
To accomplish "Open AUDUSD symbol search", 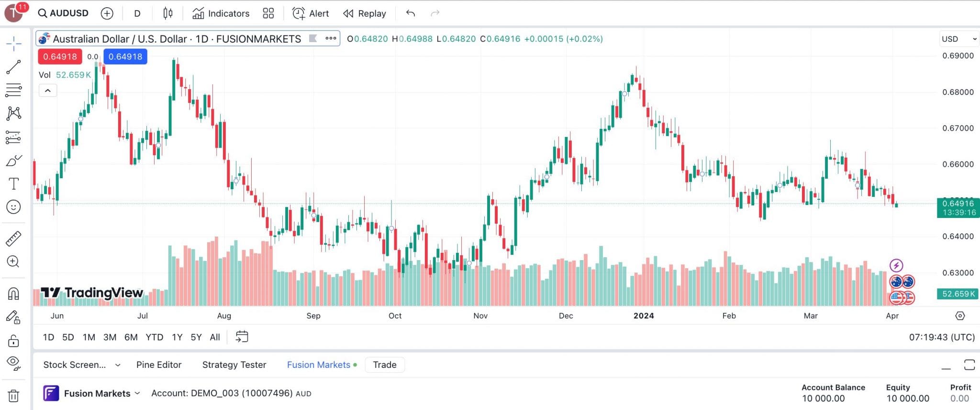I will 64,13.
